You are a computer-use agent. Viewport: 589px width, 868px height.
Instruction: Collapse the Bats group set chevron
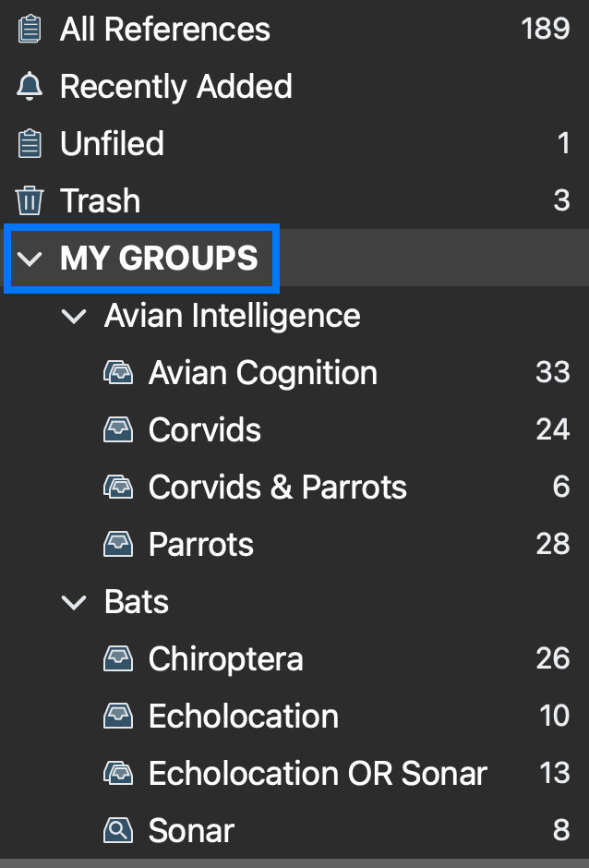[73, 602]
